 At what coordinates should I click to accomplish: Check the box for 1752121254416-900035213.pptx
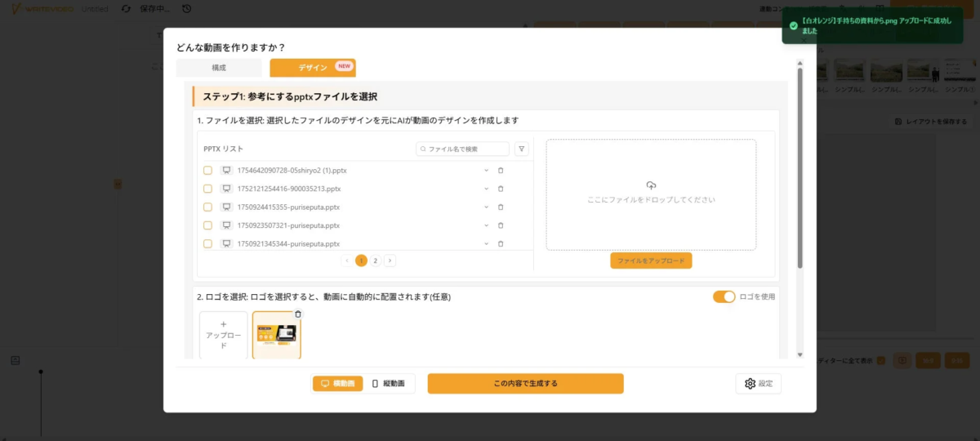tap(207, 189)
